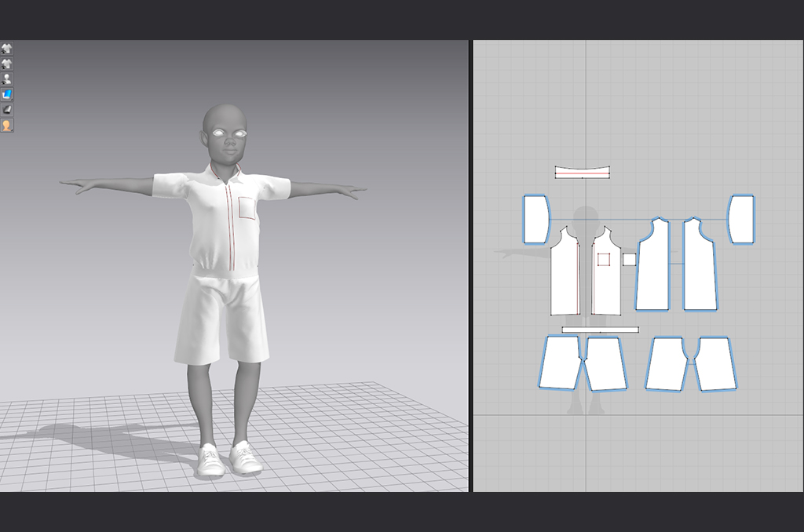804x532 pixels.
Task: Hide the avatar using the avatar eye icon
Action: [7, 79]
